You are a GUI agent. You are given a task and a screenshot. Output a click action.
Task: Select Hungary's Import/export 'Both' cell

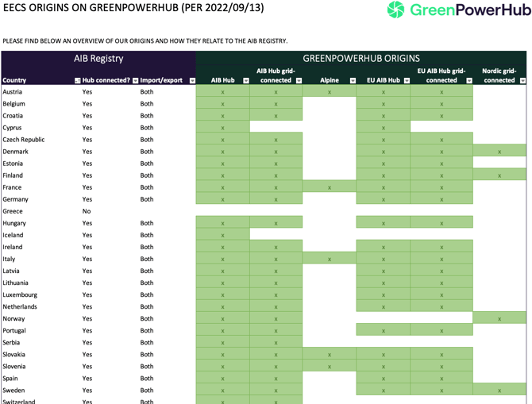[147, 223]
